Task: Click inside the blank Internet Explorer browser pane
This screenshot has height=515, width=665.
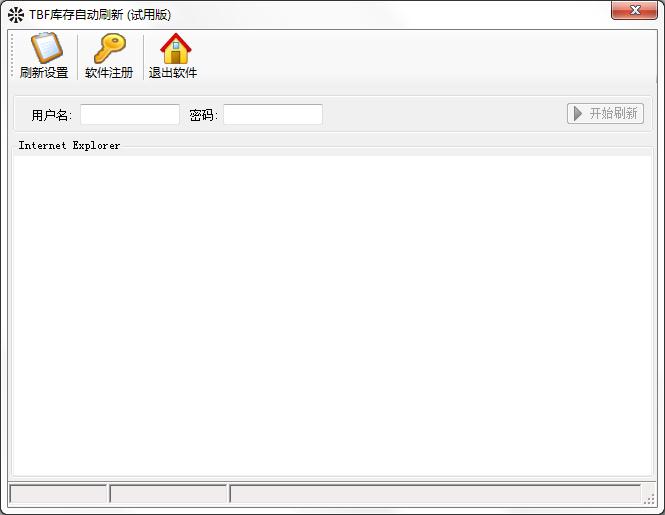Action: [x=332, y=315]
